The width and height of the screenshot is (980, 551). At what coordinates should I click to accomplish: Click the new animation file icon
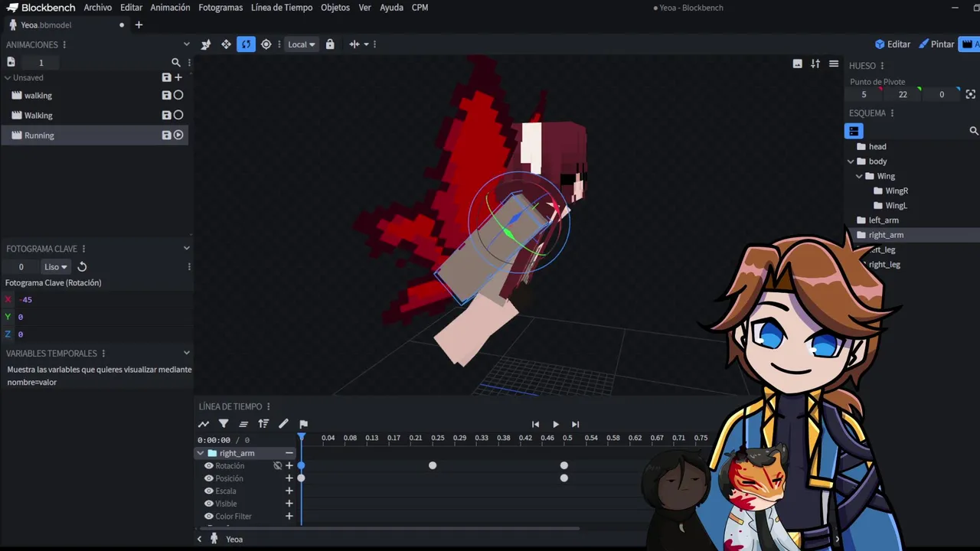tap(11, 62)
